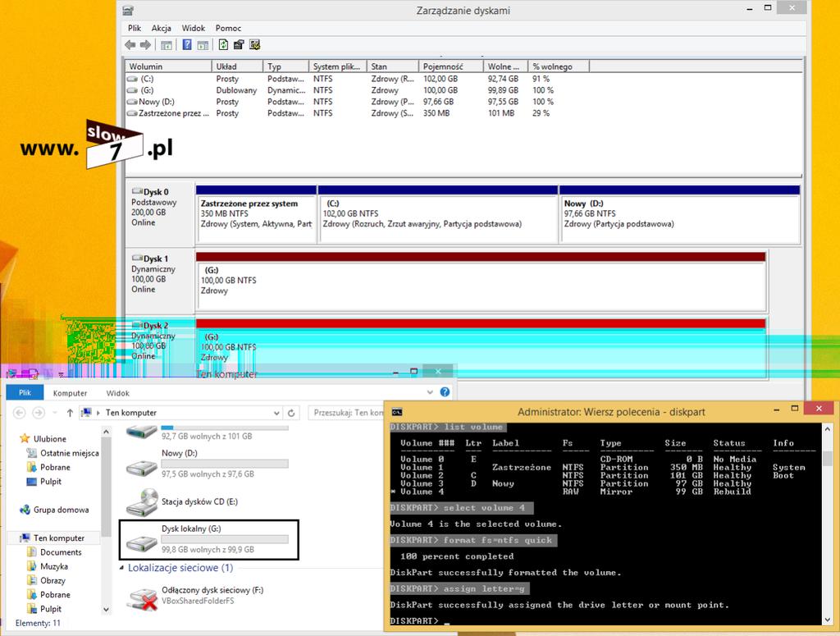This screenshot has height=636, width=840.
Task: Open Obrazy folder in navigation pane
Action: pos(53,580)
